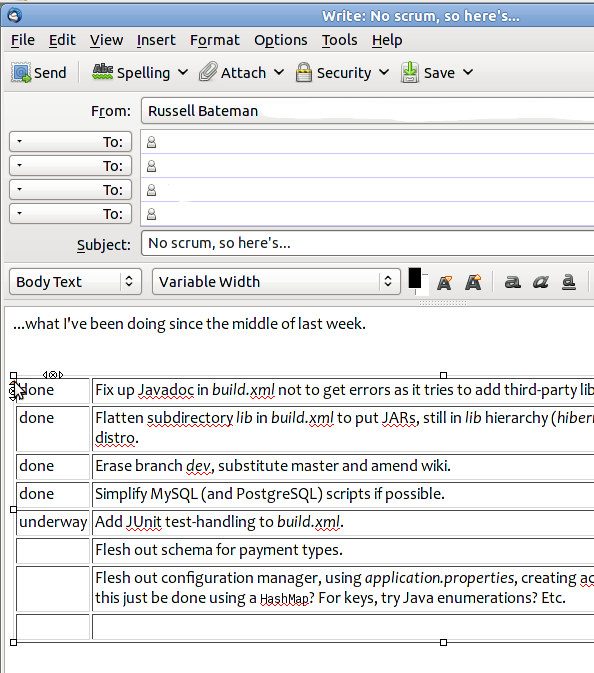Open first To recipient type dropdown
Image resolution: width=594 pixels, height=673 pixels.
pyautogui.click(x=70, y=142)
